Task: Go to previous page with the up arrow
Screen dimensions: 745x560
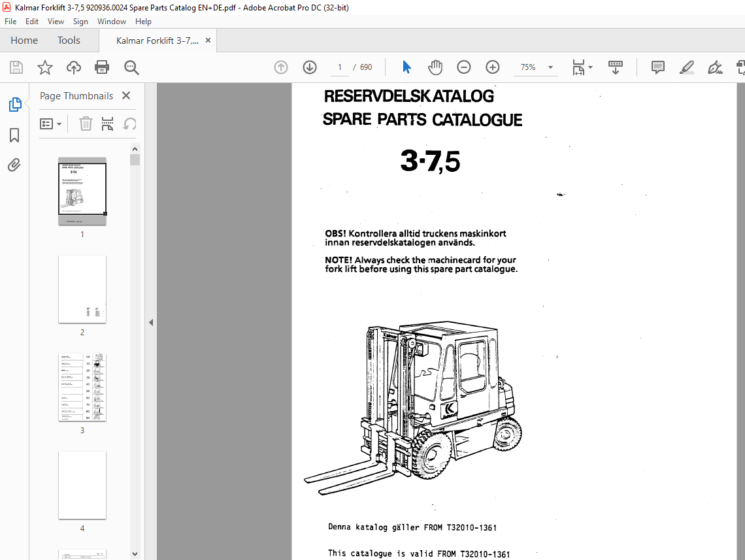Action: click(281, 67)
